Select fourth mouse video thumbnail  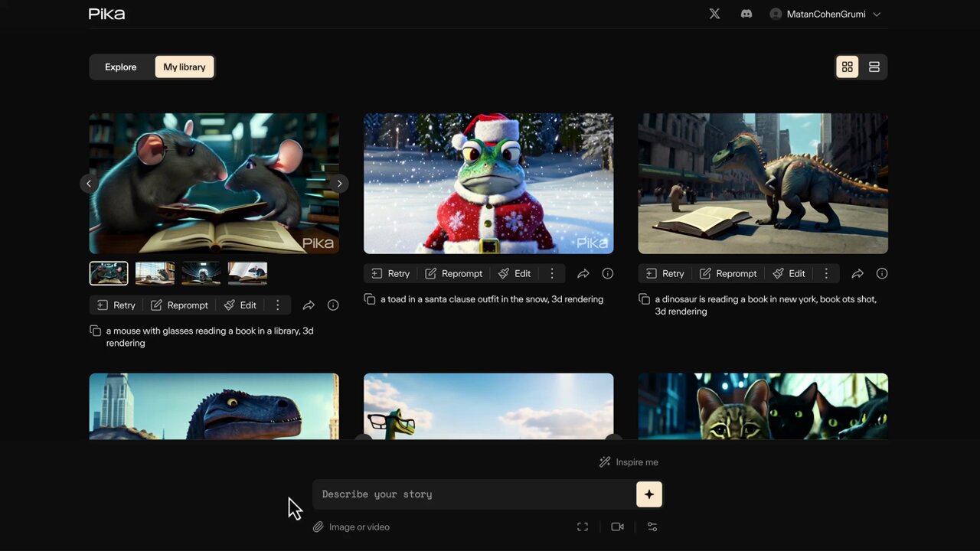247,273
